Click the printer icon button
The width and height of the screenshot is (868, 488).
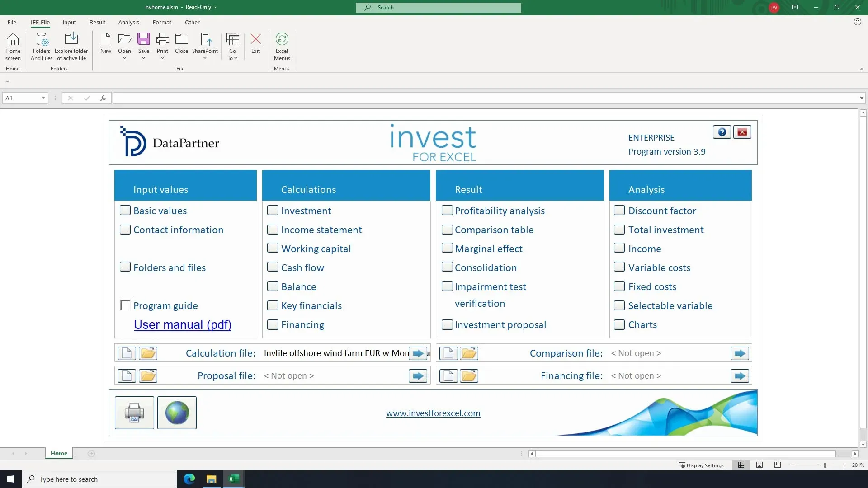[x=134, y=413]
